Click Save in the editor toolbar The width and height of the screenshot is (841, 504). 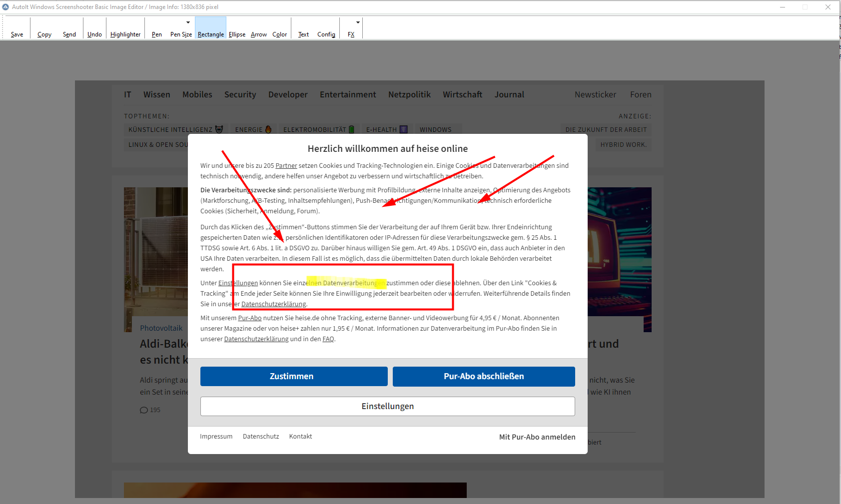coord(17,34)
